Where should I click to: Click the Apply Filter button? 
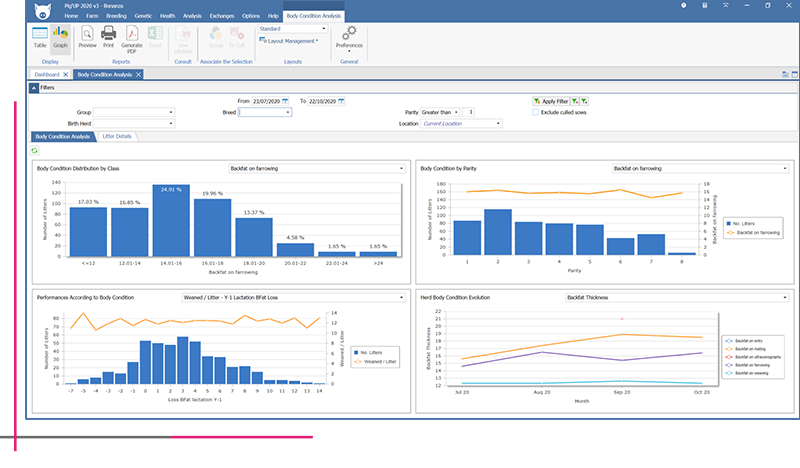(x=551, y=101)
